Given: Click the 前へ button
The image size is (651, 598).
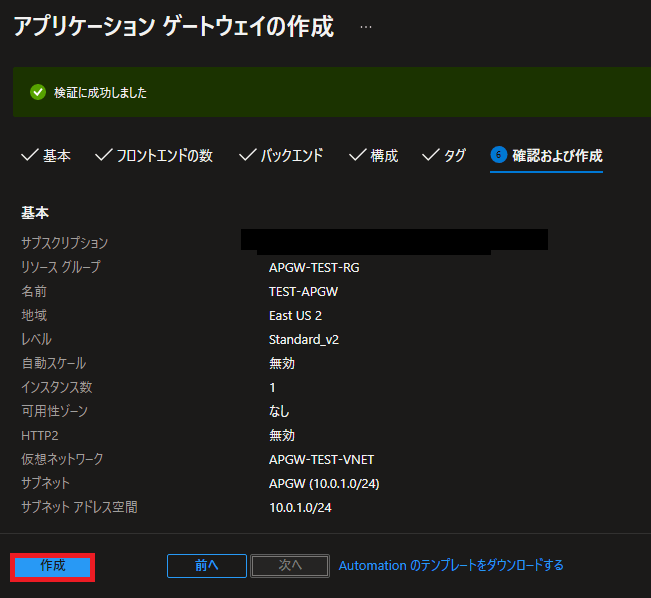Looking at the screenshot, I should pos(206,565).
